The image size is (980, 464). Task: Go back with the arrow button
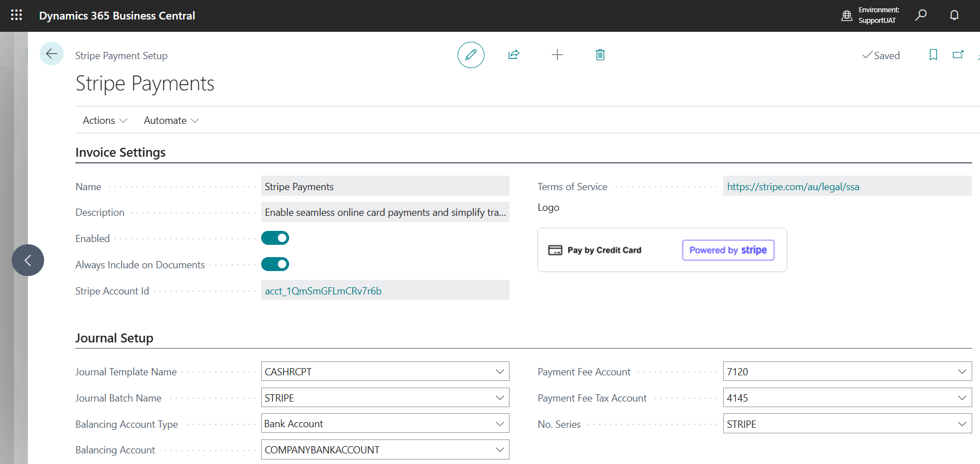[51, 54]
